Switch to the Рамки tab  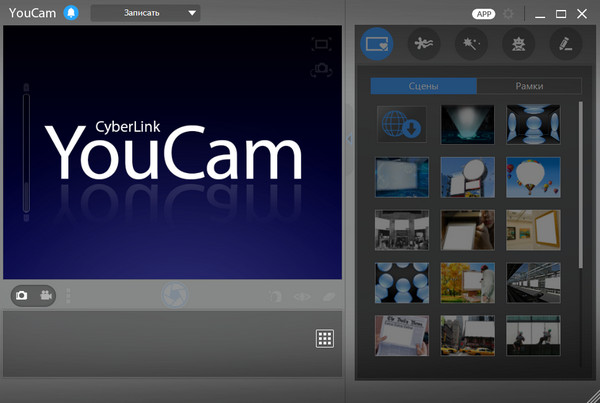pos(529,86)
